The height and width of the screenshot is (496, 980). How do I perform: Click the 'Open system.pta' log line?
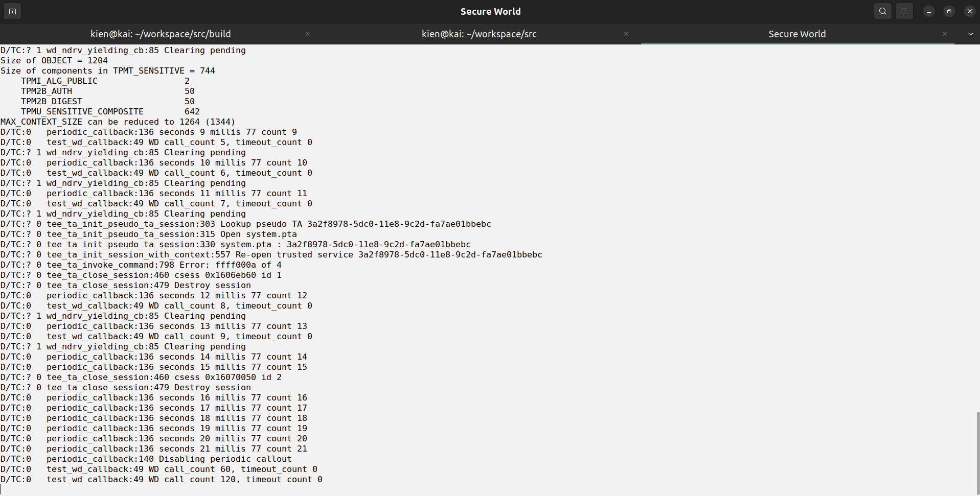pos(149,234)
